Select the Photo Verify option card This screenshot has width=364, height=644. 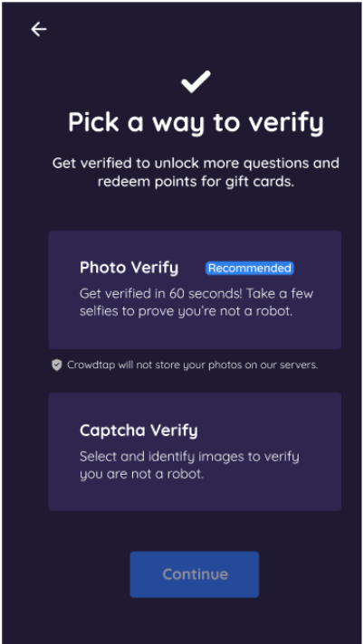195,289
